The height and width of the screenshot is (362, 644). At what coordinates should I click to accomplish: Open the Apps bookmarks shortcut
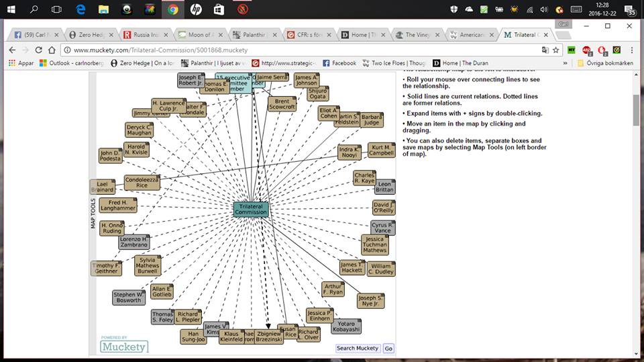(x=21, y=63)
